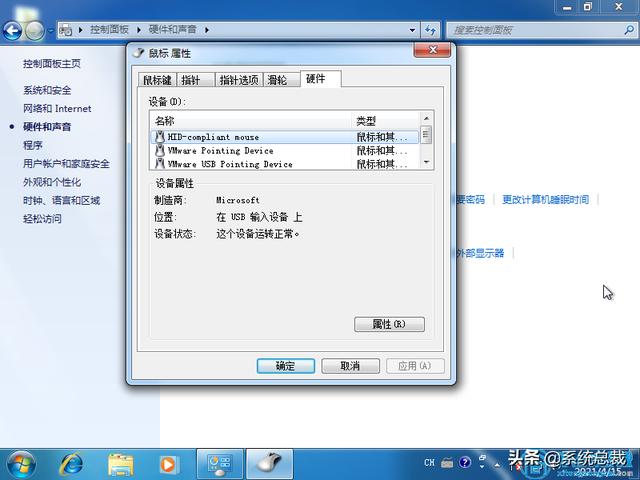The image size is (640, 480).
Task: Expand breadcrumb arrow after 硬件和声音
Action: pyautogui.click(x=207, y=30)
